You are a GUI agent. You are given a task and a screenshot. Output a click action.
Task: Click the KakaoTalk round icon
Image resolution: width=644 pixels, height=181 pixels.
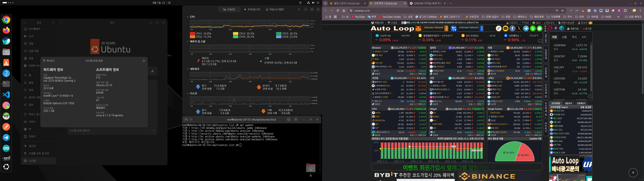click(x=505, y=28)
